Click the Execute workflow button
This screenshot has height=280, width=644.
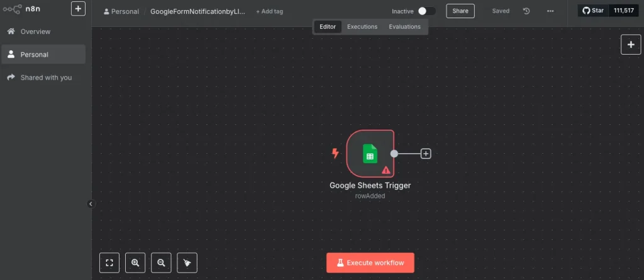tap(370, 262)
